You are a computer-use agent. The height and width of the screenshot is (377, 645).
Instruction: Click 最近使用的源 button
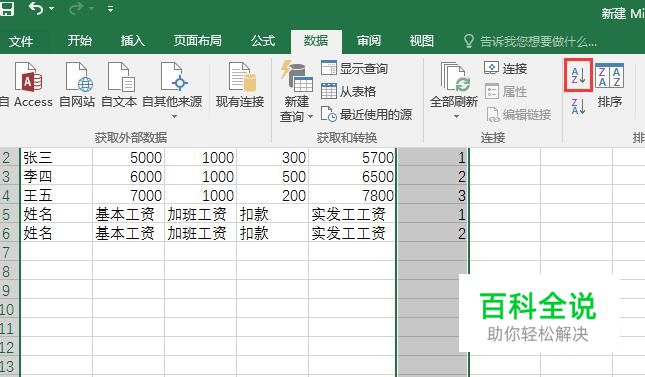tap(367, 114)
